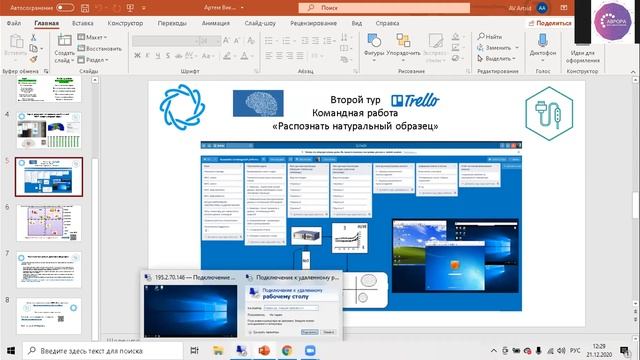The image size is (640, 360).
Task: Click the Восстановить button
Action: coord(100,48)
